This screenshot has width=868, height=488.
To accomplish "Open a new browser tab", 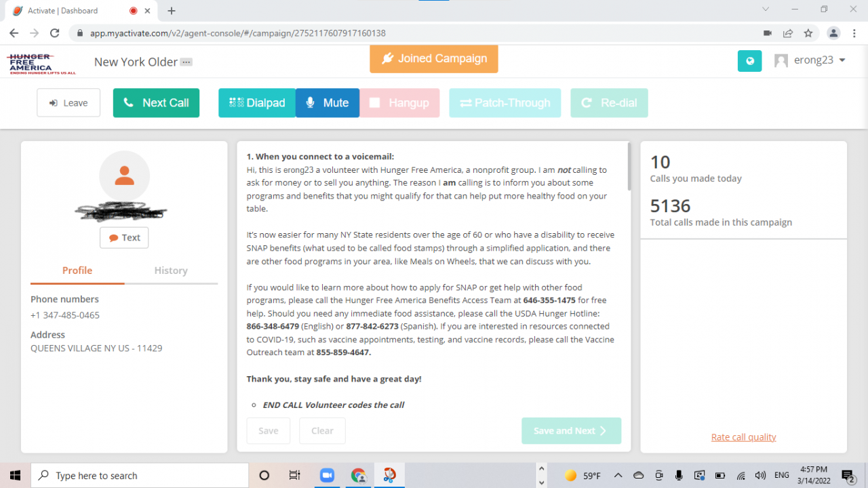I will tap(172, 11).
